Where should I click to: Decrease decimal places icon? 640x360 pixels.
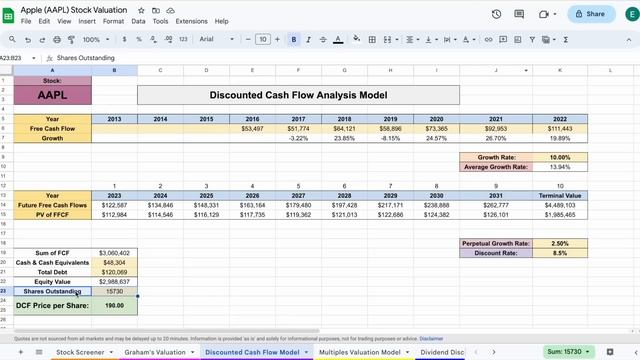point(153,39)
